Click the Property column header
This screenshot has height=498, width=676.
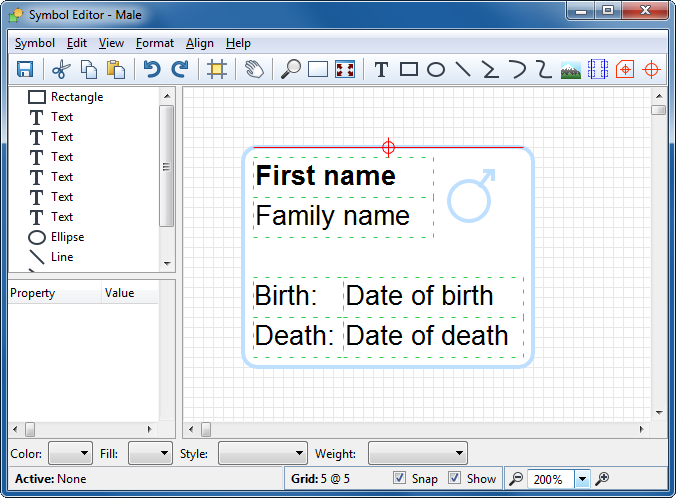pos(55,293)
